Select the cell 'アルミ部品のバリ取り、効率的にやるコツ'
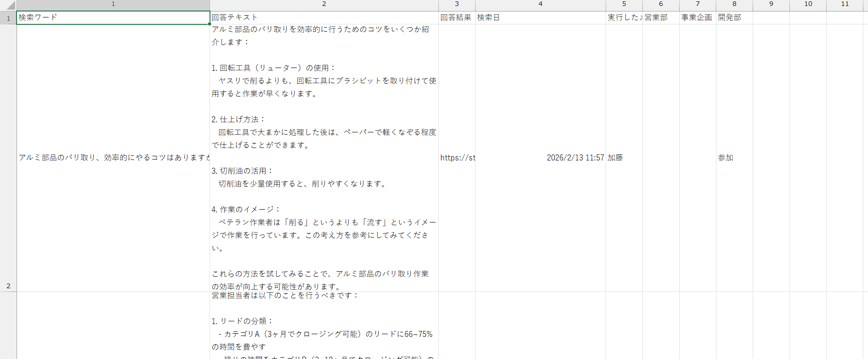 pyautogui.click(x=113, y=158)
